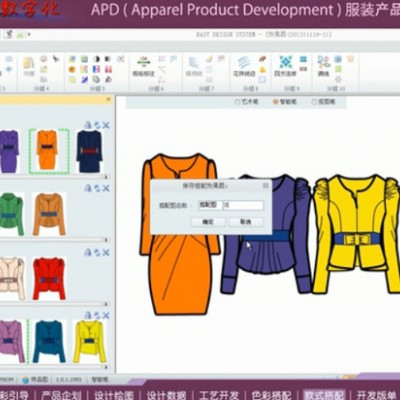Image resolution: width=400 pixels, height=400 pixels.
Task: Select the navy dress with red belt thumbnail
Action: tap(89, 151)
